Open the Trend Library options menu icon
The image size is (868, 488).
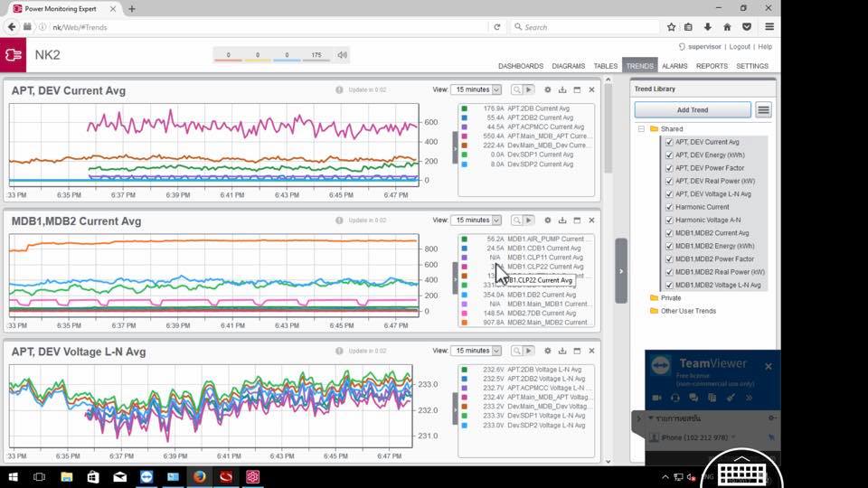[x=763, y=110]
